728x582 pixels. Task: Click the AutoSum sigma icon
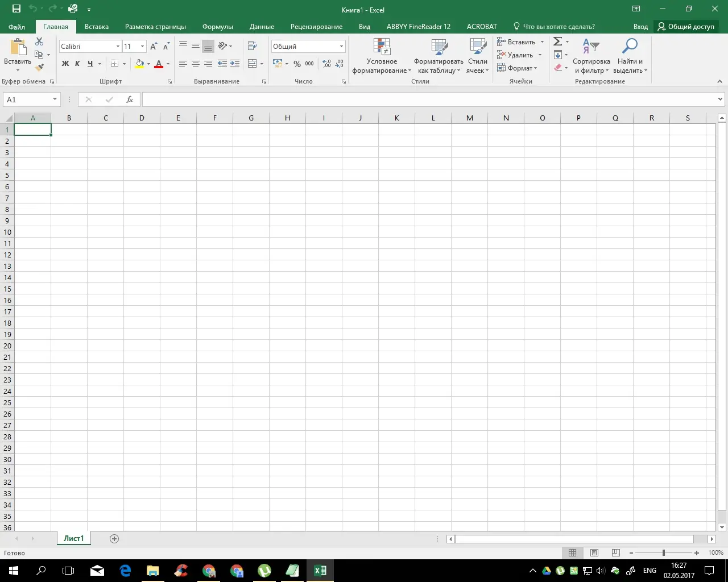click(558, 41)
